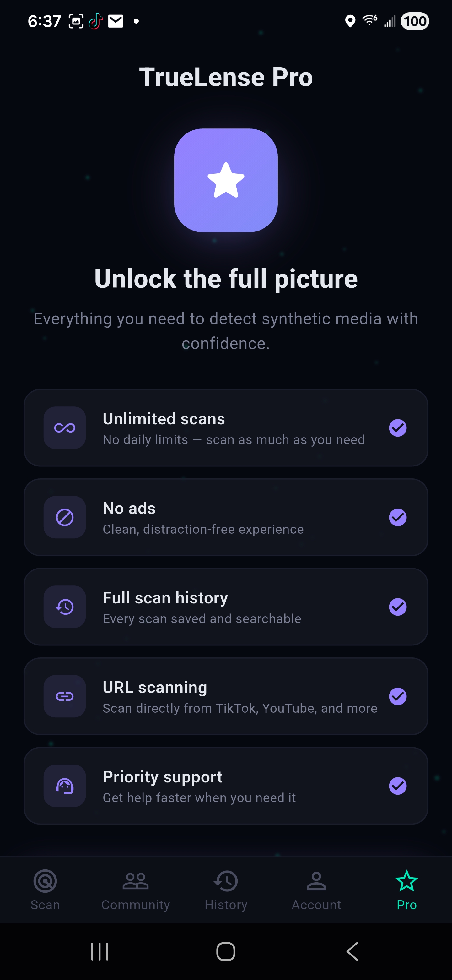This screenshot has width=452, height=980.
Task: Tap the link icon for URL scanning
Action: tap(65, 696)
